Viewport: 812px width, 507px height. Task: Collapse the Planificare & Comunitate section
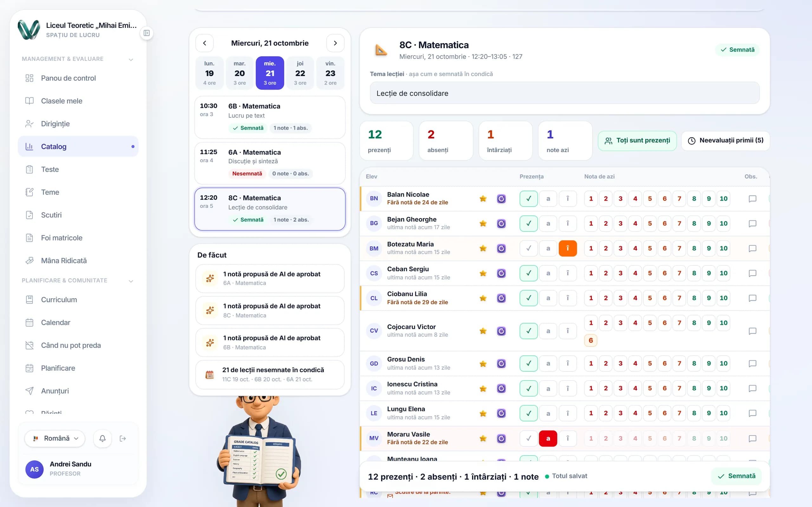click(x=131, y=281)
